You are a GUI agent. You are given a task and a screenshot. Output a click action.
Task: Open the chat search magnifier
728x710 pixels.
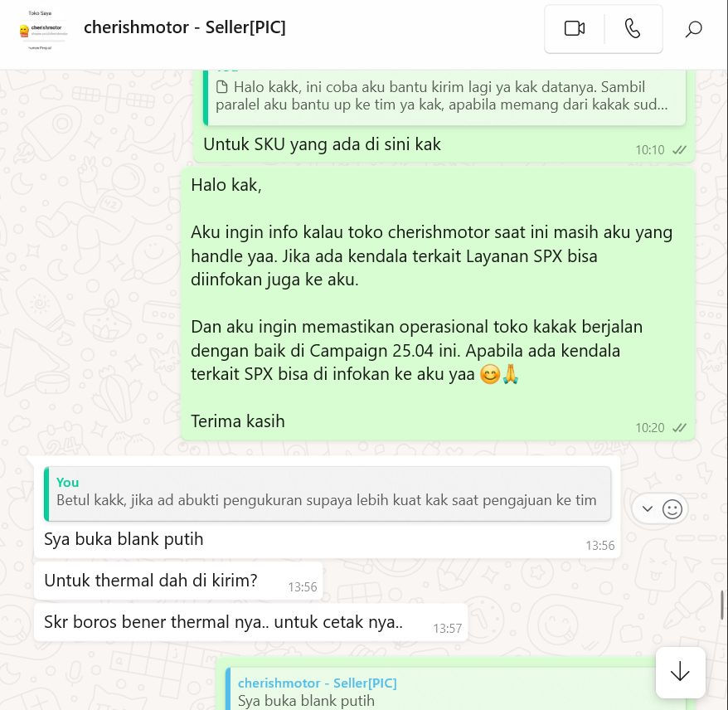pos(693,29)
